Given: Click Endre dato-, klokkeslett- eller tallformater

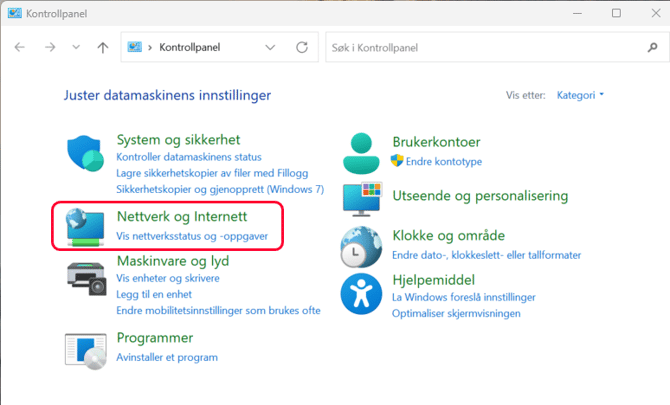Looking at the screenshot, I should point(487,255).
